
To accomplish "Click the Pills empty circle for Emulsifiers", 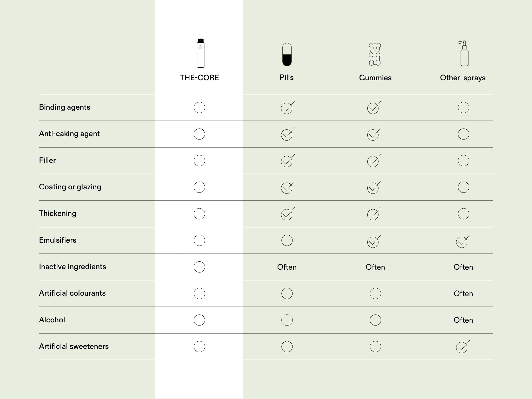I will click(287, 240).
